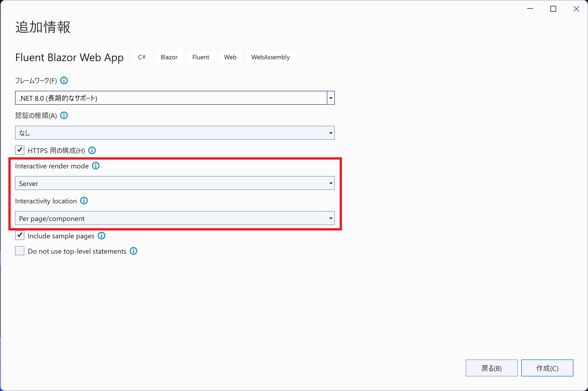Click the Web tag

(230, 57)
